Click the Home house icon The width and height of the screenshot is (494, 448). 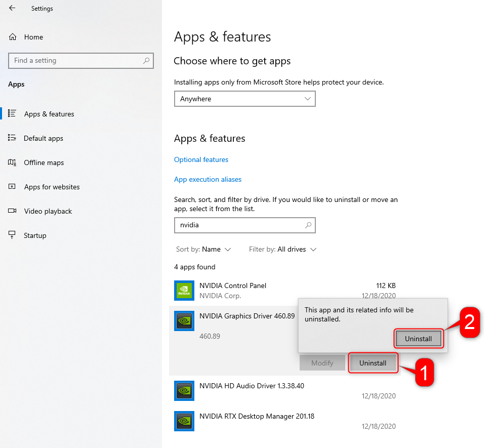tap(13, 37)
